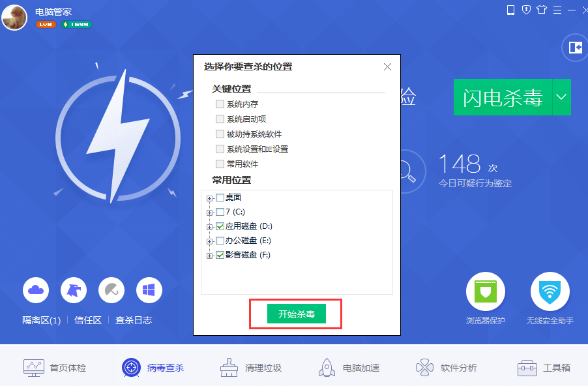This screenshot has width=588, height=386.
Task: Uncheck the 应用磁盘 (D:) checkbox
Action: point(220,226)
